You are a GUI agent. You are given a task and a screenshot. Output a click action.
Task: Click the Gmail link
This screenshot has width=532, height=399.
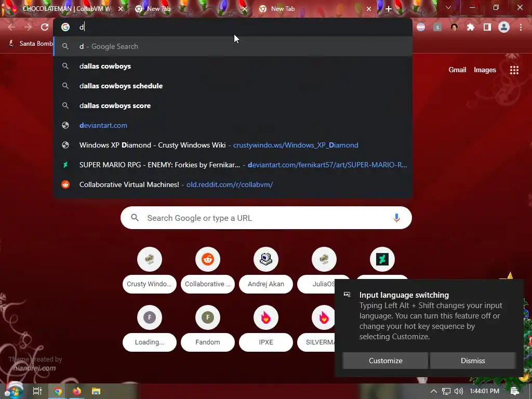(x=457, y=70)
